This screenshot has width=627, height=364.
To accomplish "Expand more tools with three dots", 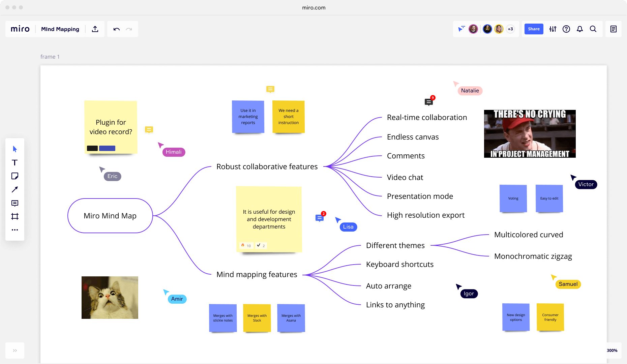I will click(15, 230).
